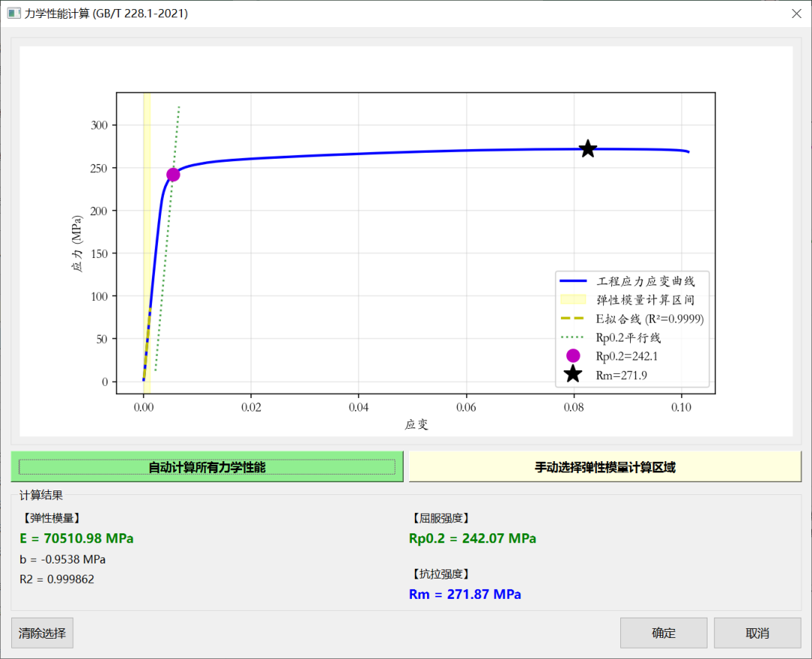Image resolution: width=812 pixels, height=659 pixels.
Task: Click legend entry 工程应力应变曲线
Action: 627,281
